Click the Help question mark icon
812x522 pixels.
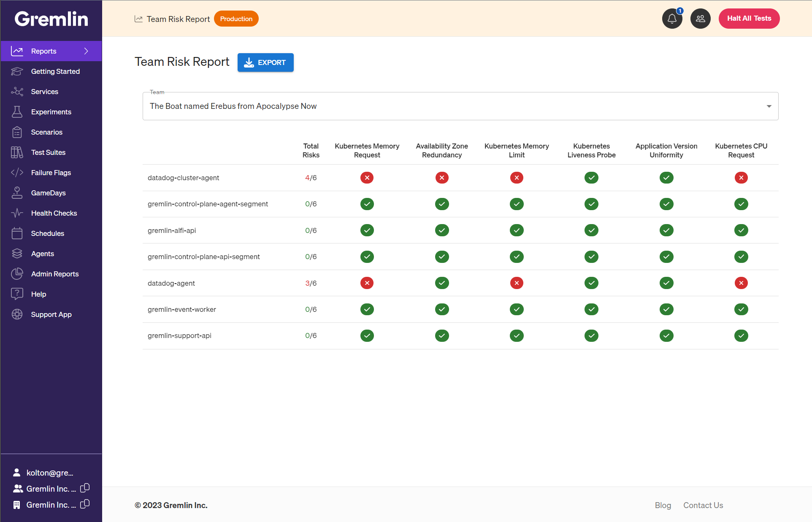pos(17,294)
